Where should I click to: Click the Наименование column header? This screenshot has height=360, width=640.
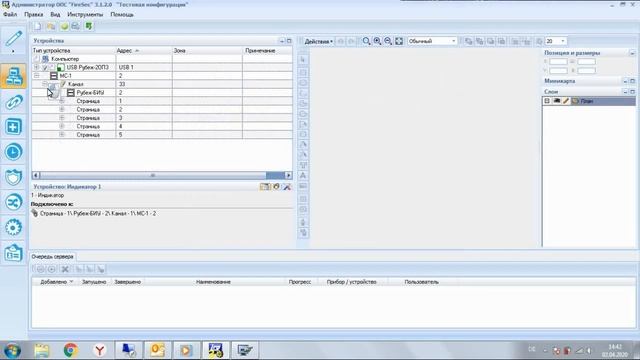point(213,282)
